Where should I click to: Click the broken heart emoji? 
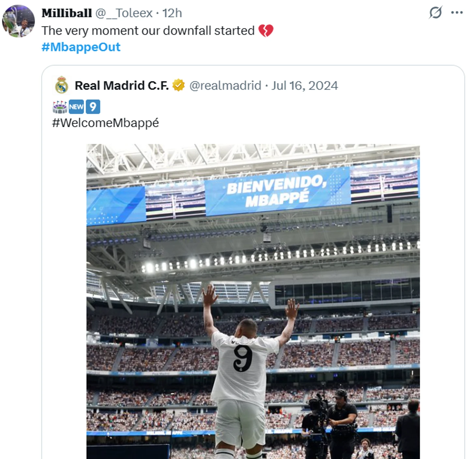point(266,31)
